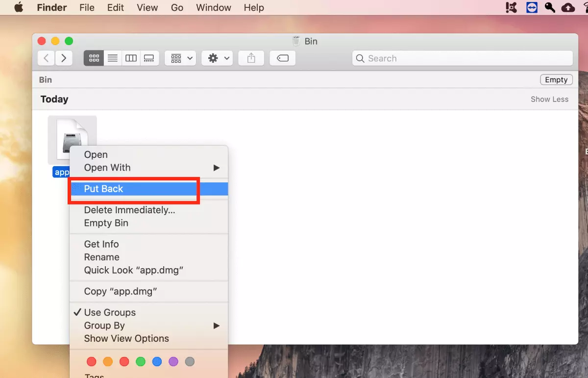Expand the Group By submenu

[149, 326]
